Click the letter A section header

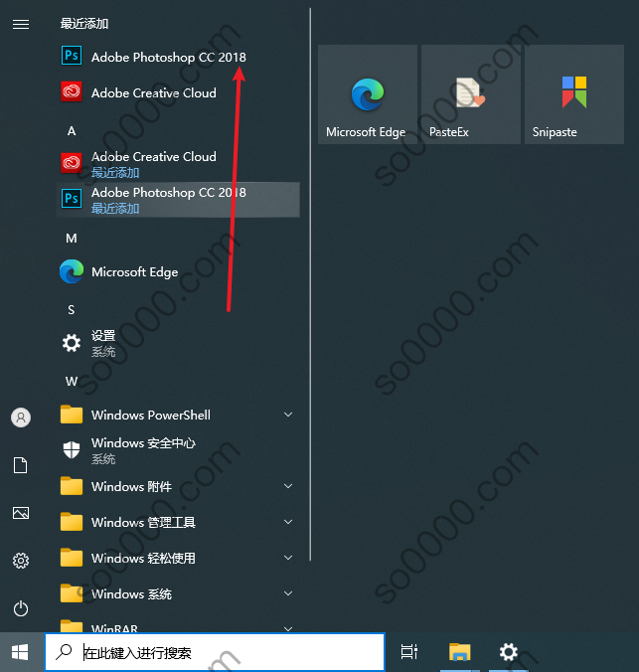point(72,130)
